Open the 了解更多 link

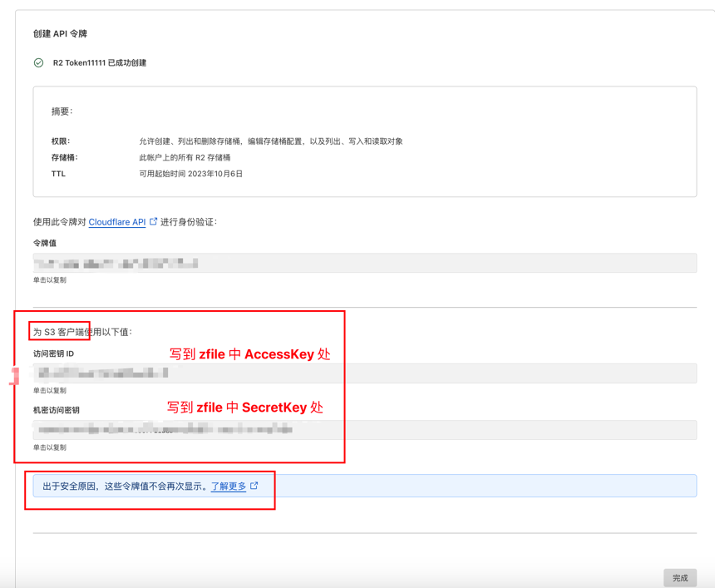click(229, 486)
